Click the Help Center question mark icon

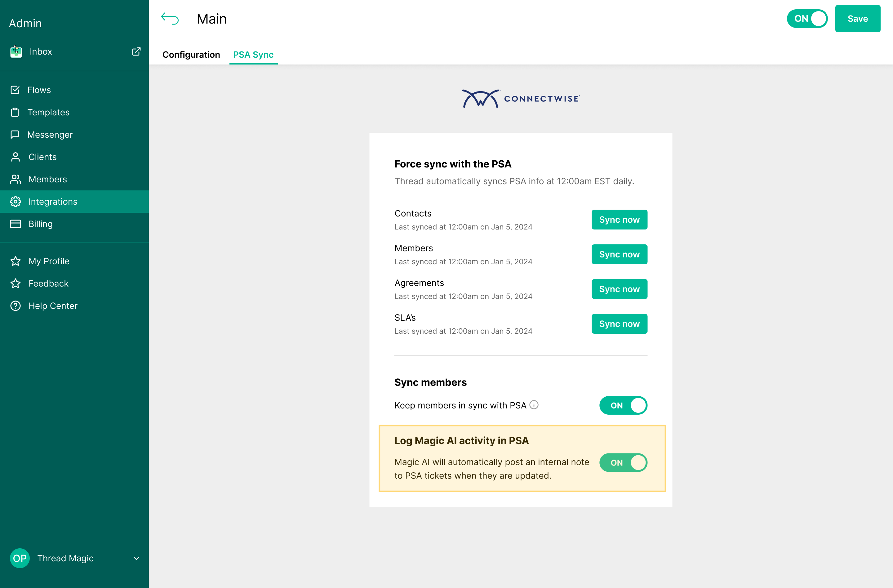[16, 306]
